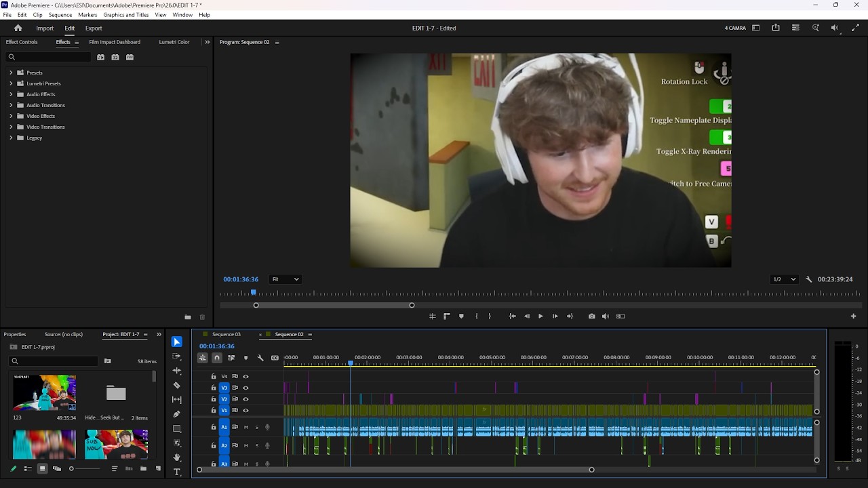Open the 4 CAMARA workspace dropdown
The height and width of the screenshot is (488, 868).
(x=735, y=28)
